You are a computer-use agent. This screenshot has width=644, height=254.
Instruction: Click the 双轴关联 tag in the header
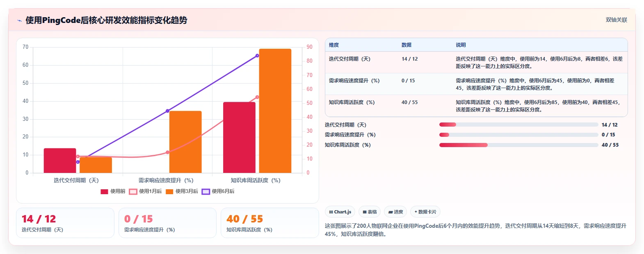pyautogui.click(x=616, y=20)
